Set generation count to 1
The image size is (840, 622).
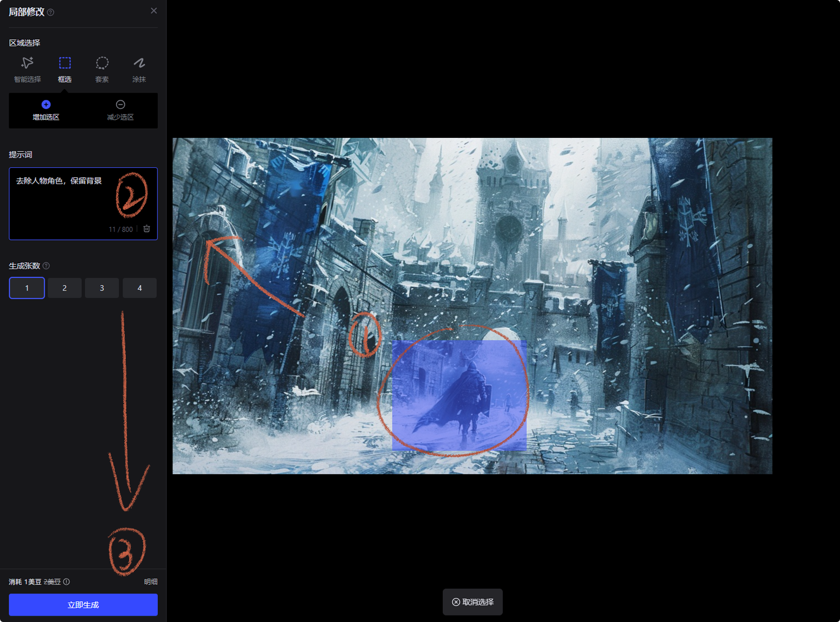27,288
